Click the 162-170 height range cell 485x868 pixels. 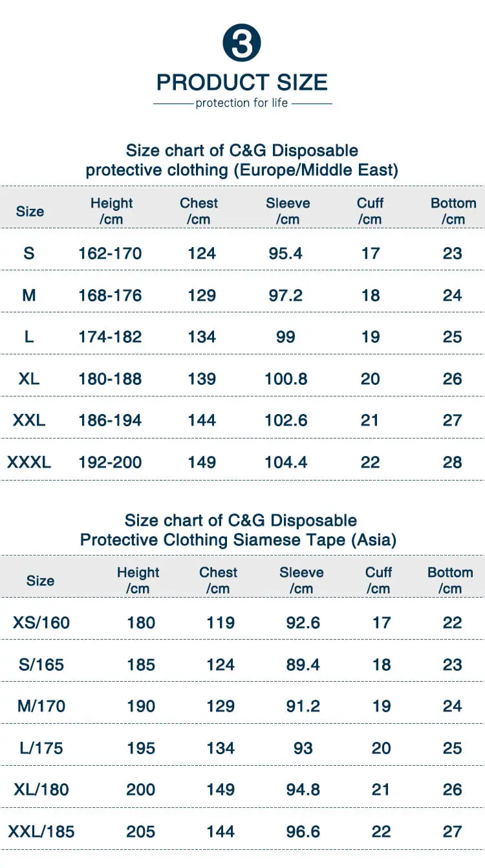click(110, 254)
